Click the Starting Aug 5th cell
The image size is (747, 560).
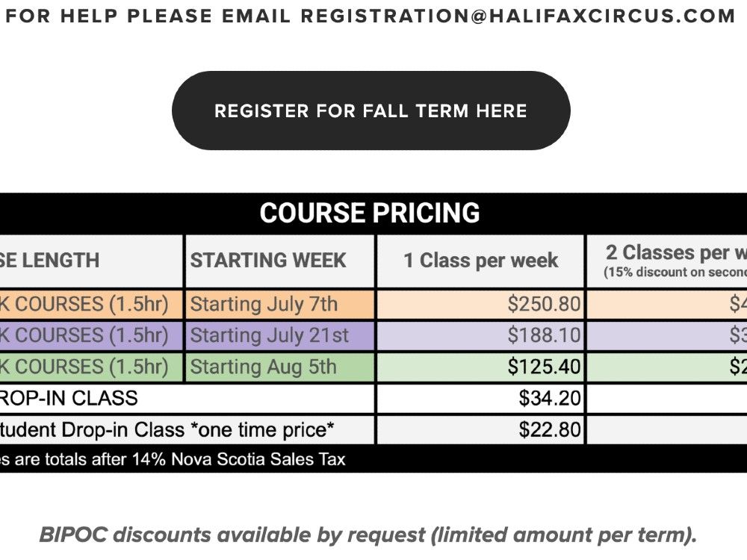coord(263,367)
